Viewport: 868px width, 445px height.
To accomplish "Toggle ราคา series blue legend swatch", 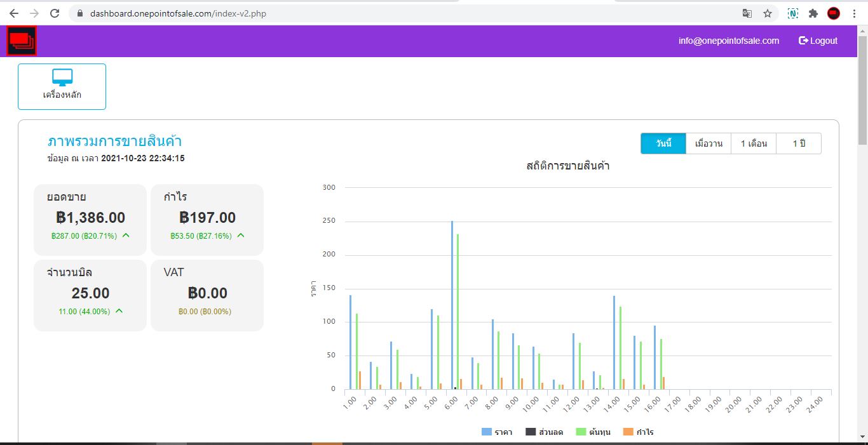I will tap(487, 432).
